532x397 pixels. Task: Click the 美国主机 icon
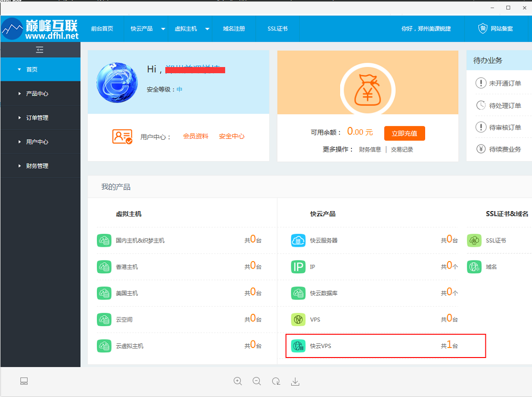(x=104, y=293)
